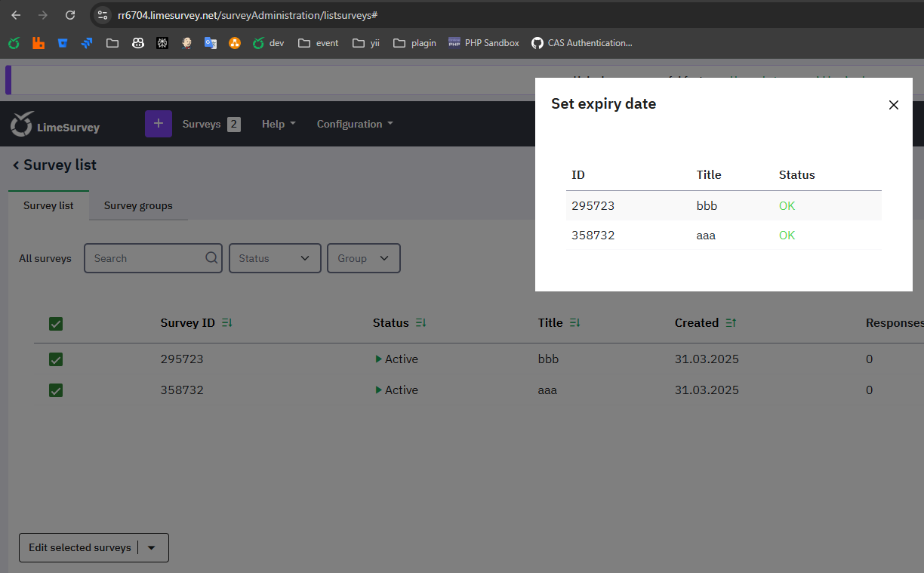Switch to the Survey groups tab
The height and width of the screenshot is (573, 924).
(138, 205)
